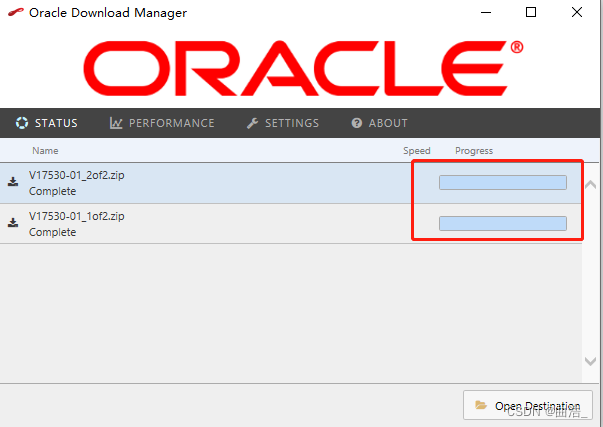Image resolution: width=603 pixels, height=427 pixels.
Task: Click download icon beside V17530-01_2of2.zip
Action: click(x=13, y=182)
